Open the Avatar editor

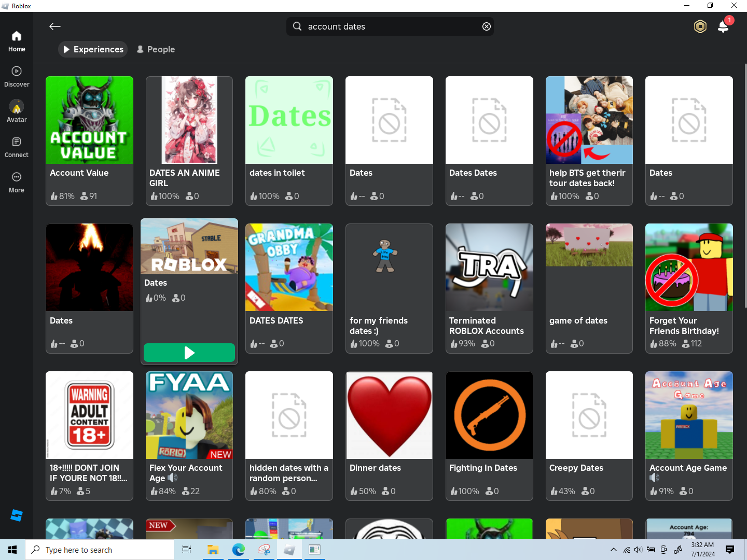click(x=17, y=112)
